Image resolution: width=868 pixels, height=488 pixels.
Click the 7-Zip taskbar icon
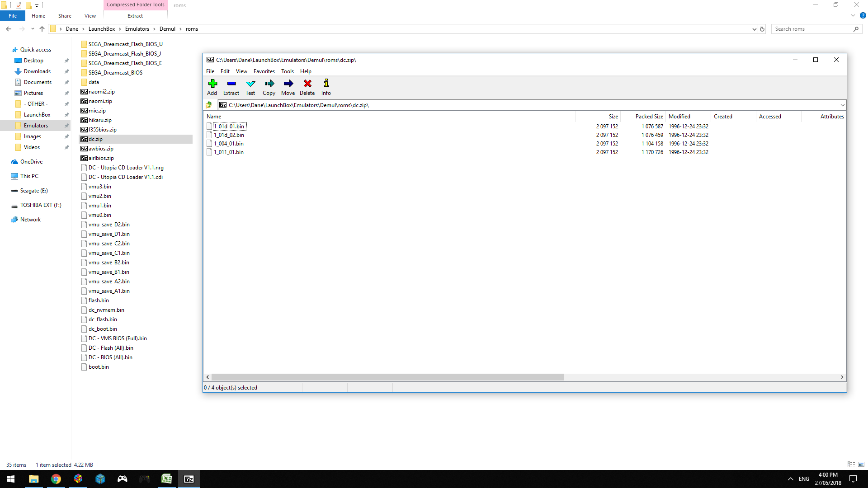tap(189, 479)
